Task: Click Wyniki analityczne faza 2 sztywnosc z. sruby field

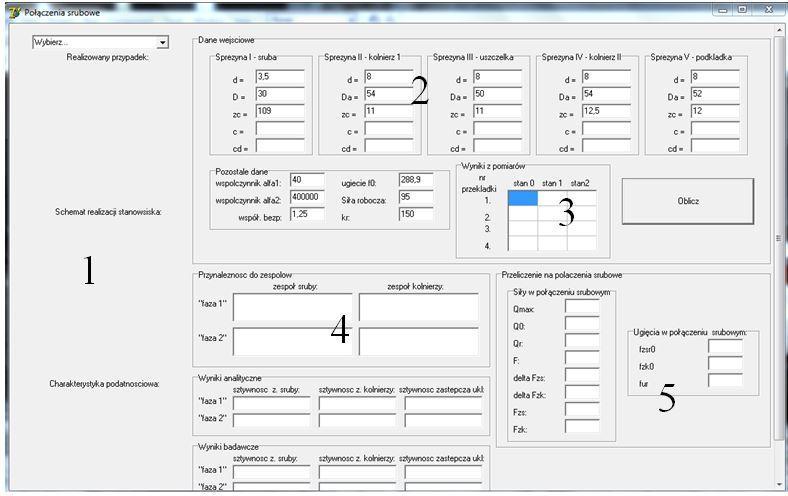Action: [272, 420]
